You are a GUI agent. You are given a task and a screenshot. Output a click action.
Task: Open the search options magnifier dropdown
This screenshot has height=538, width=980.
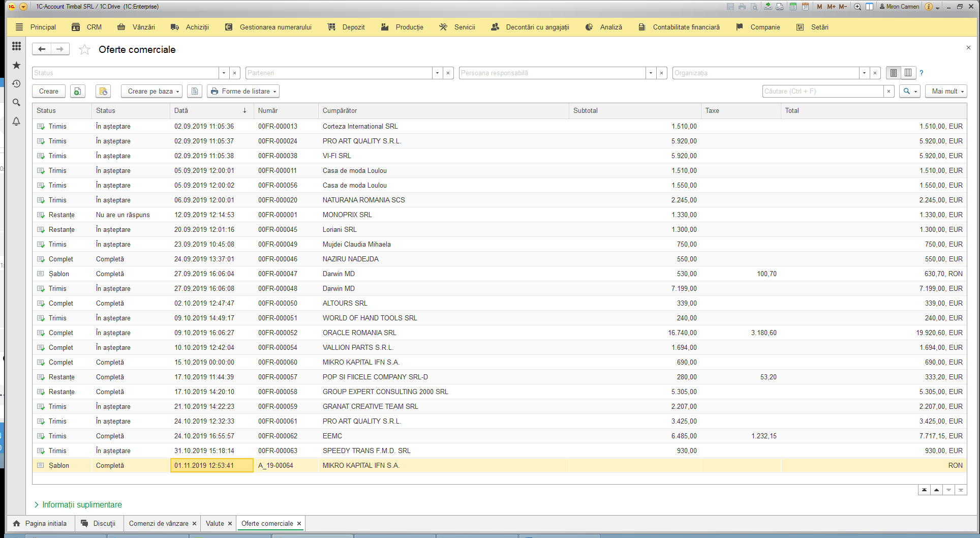pos(910,92)
